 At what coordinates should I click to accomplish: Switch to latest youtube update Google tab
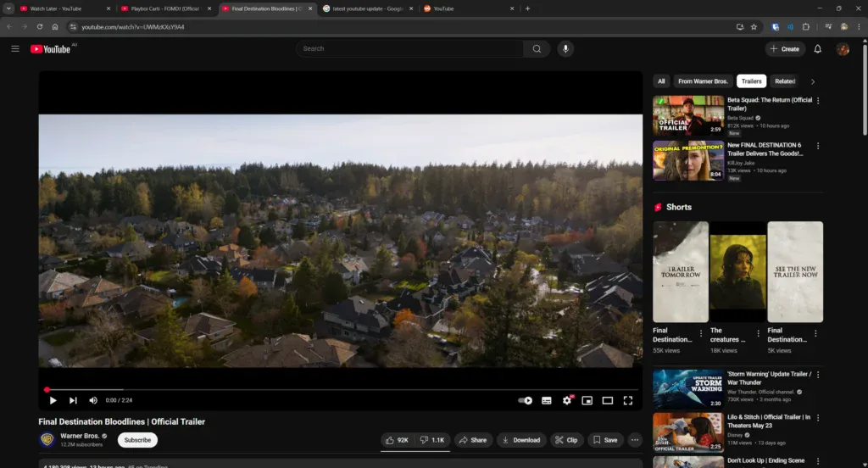(368, 8)
